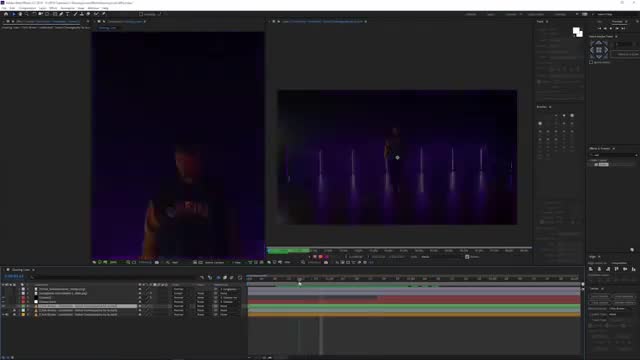Open the Effect menu
Image resolution: width=640 pixels, height=360 pixels.
[x=53, y=8]
